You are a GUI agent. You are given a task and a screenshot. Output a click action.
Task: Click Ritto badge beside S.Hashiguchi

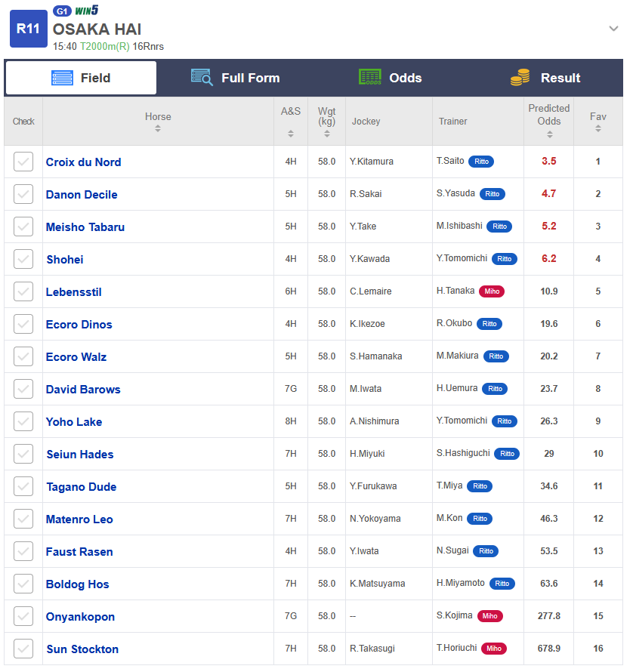(x=507, y=454)
